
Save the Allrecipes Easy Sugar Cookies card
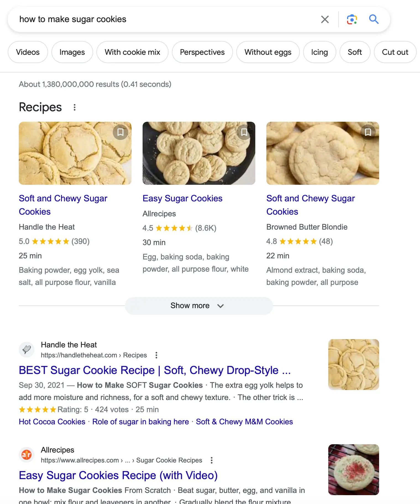click(x=244, y=132)
